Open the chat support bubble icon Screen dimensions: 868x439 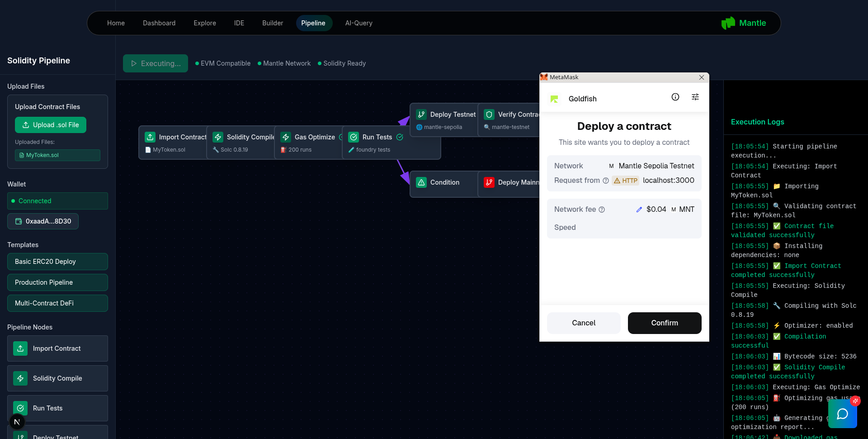[x=842, y=414]
